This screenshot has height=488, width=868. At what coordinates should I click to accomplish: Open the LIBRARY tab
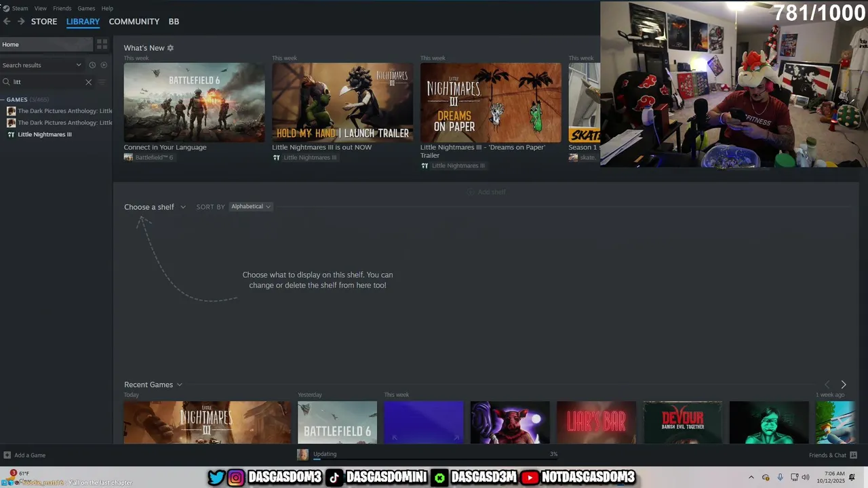[83, 22]
